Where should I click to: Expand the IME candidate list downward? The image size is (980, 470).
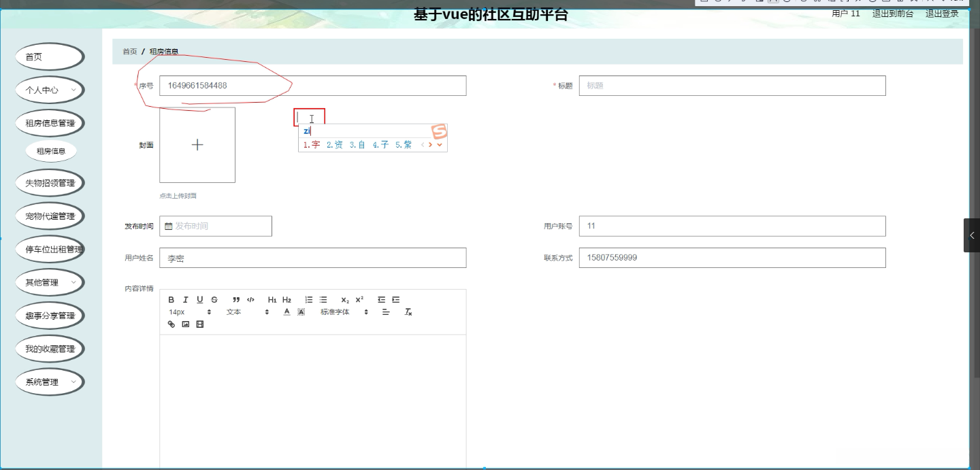[x=440, y=145]
